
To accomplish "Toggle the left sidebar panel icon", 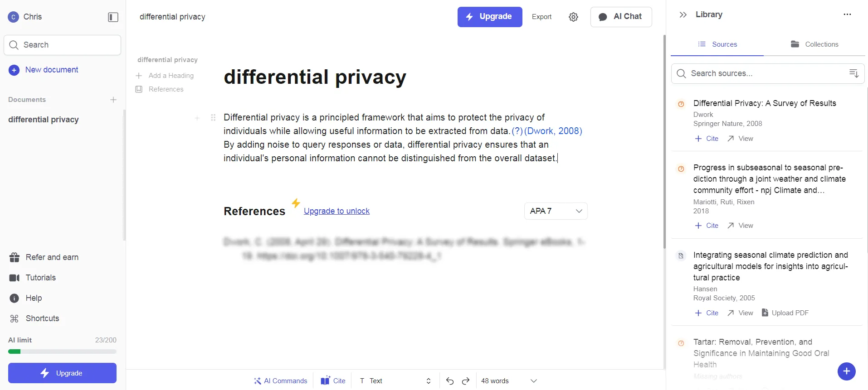I will (113, 17).
